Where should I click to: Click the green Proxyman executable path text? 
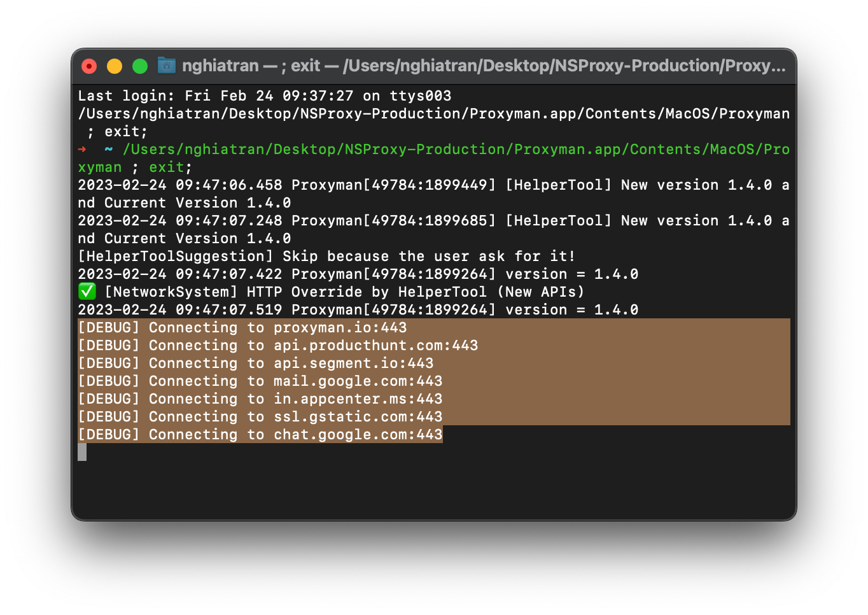(445, 149)
